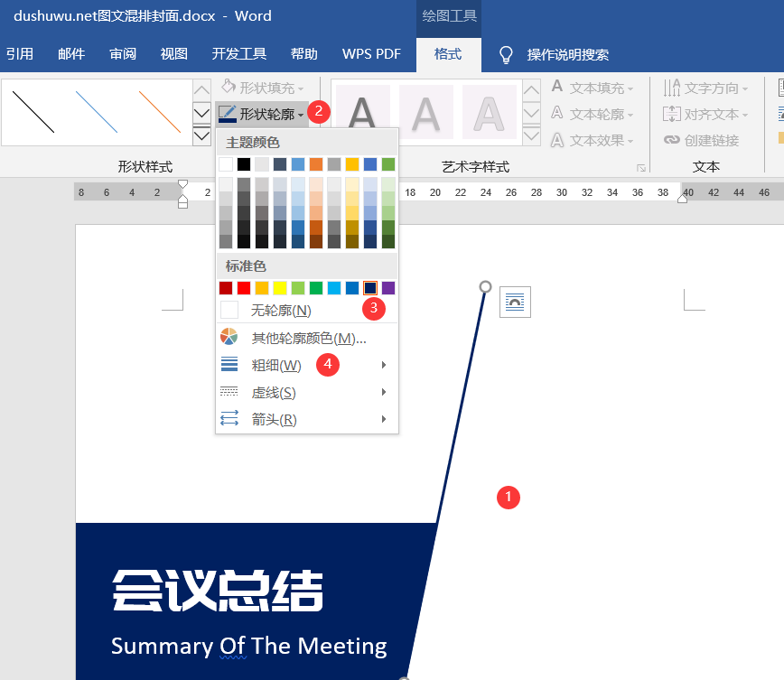Open the 文本效果 text effects dropdown
784x680 pixels.
593,141
